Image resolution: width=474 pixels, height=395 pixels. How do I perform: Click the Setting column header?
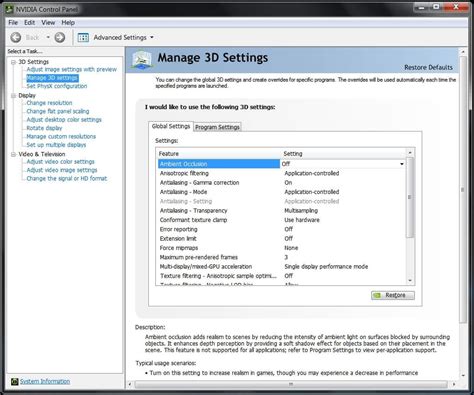coord(344,154)
